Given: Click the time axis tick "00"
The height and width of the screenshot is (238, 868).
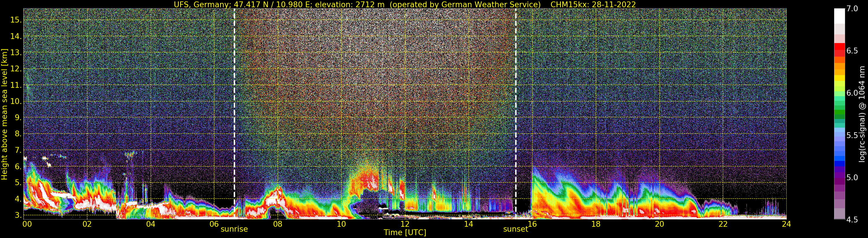Looking at the screenshot, I should pyautogui.click(x=27, y=224).
